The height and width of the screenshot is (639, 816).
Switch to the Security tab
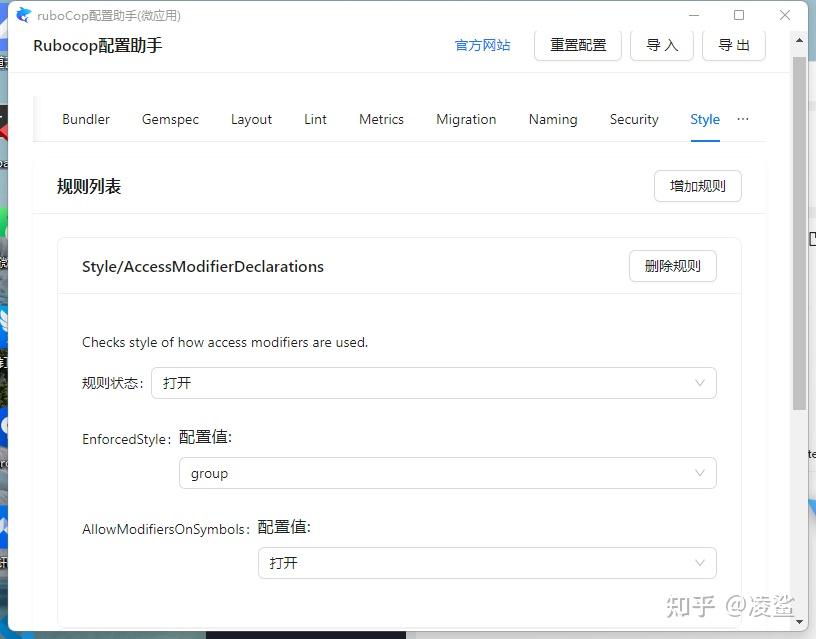pos(633,119)
